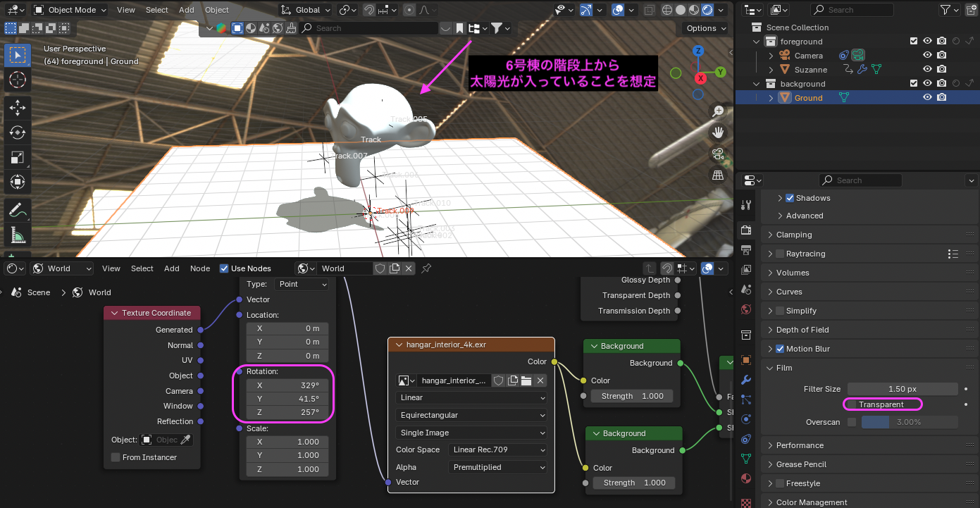
Task: Select the Measure tool
Action: click(18, 235)
